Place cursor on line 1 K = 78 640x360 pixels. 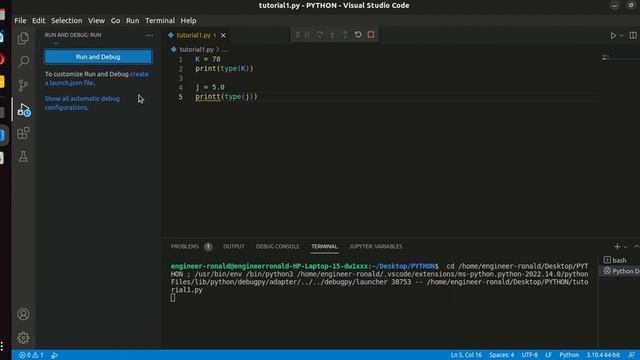208,59
